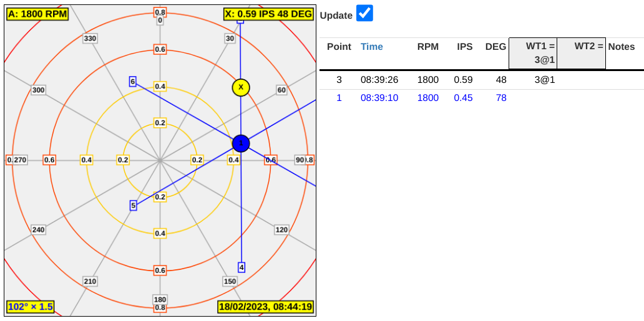
Task: Click blue vector endpoint labeled 6
Action: pos(133,82)
